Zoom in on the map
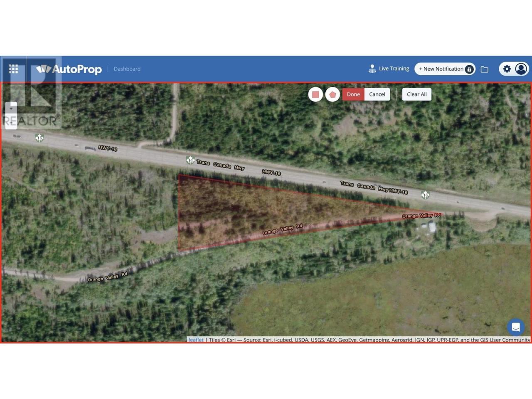The image size is (532, 399). coord(11,108)
